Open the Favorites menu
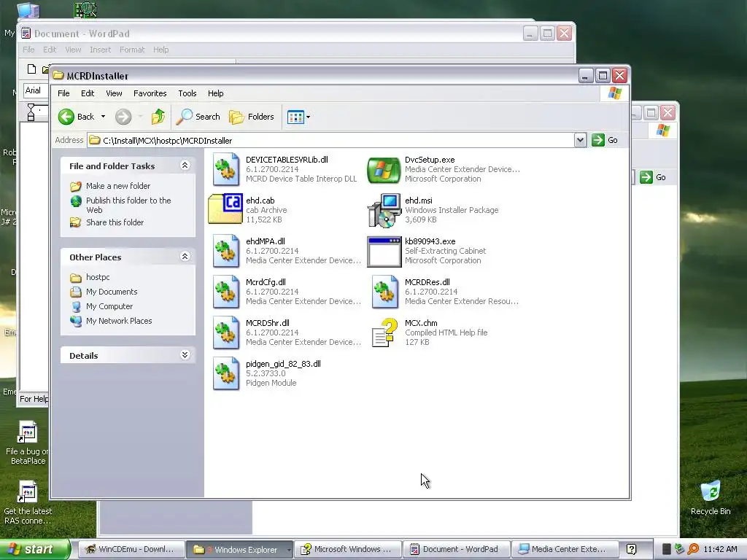This screenshot has height=560, width=747. pyautogui.click(x=150, y=93)
